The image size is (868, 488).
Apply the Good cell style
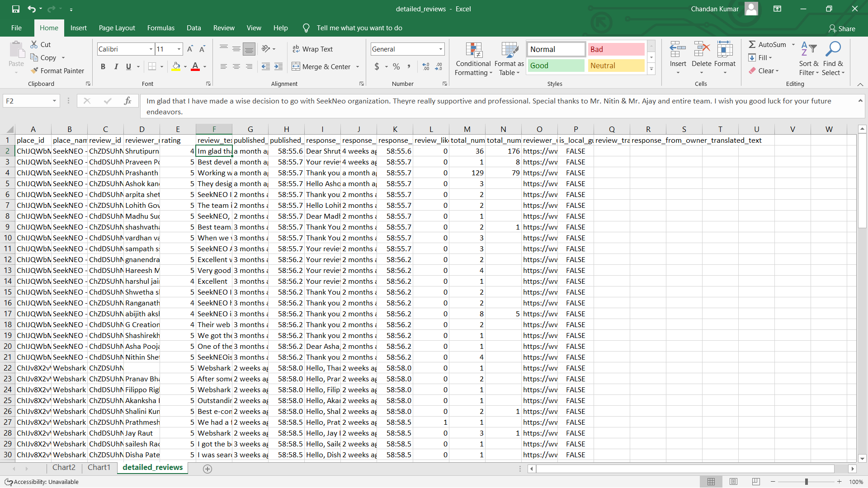[x=556, y=66]
